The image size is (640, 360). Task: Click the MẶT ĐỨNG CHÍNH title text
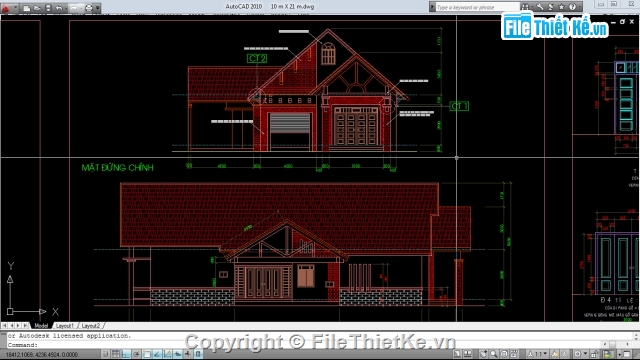118,168
